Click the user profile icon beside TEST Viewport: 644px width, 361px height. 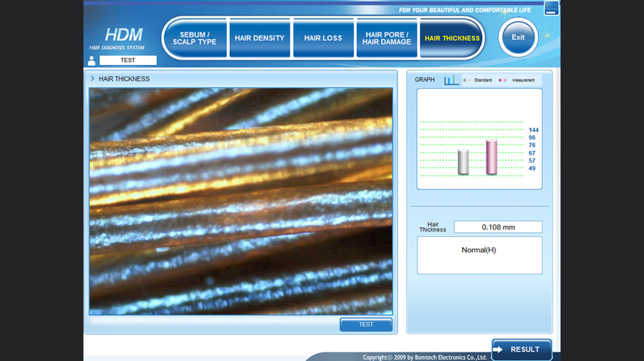[91, 60]
